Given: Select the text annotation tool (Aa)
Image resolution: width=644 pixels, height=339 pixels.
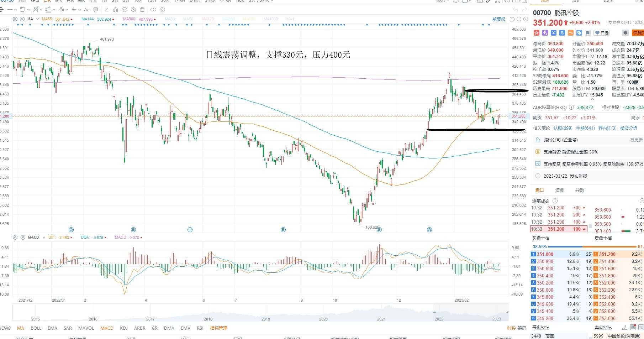Looking at the screenshot, I should (86, 10).
